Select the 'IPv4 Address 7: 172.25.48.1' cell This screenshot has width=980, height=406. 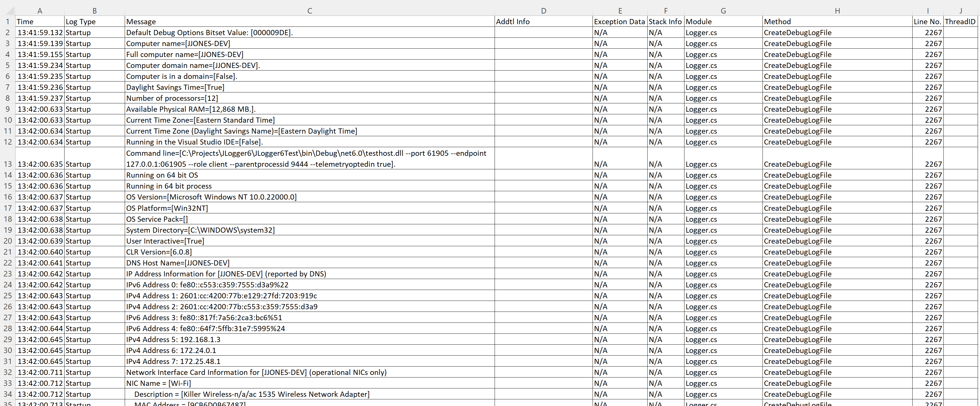310,362
